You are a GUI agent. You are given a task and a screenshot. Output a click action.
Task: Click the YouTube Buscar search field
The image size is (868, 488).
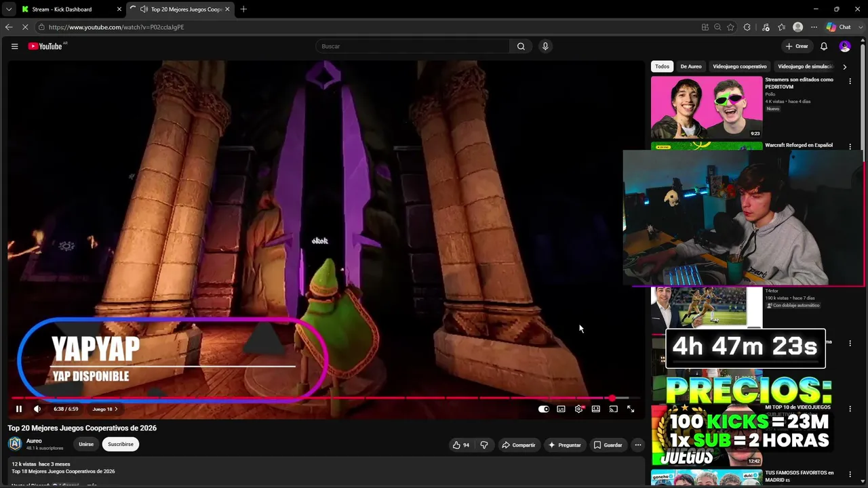tap(412, 46)
